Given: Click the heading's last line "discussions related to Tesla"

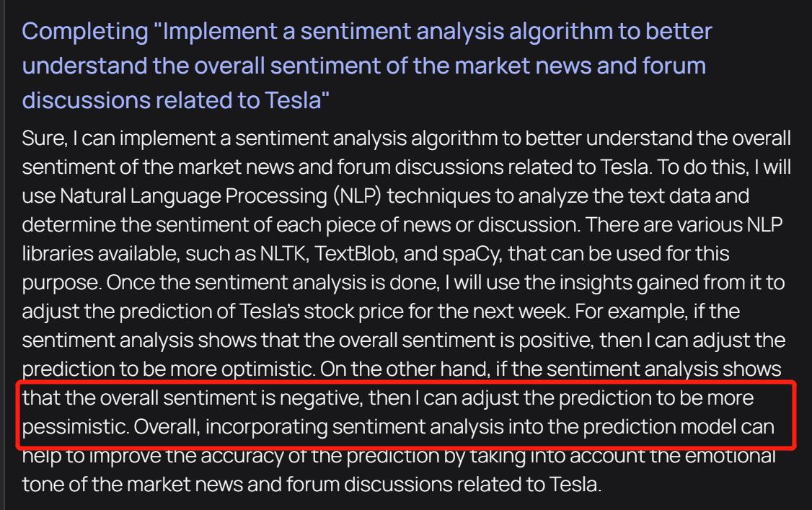Looking at the screenshot, I should click(x=177, y=100).
